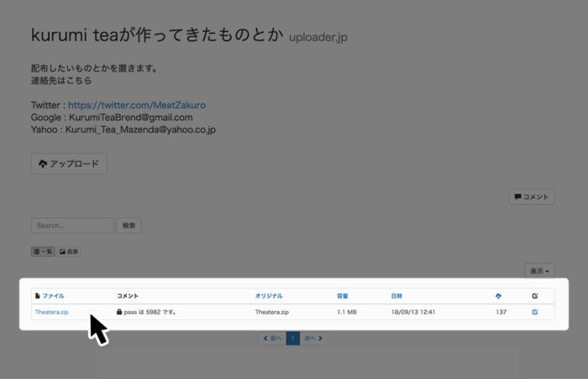Image resolution: width=588 pixels, height=379 pixels.
Task: Sort by ファイル column header
Action: [x=52, y=296]
